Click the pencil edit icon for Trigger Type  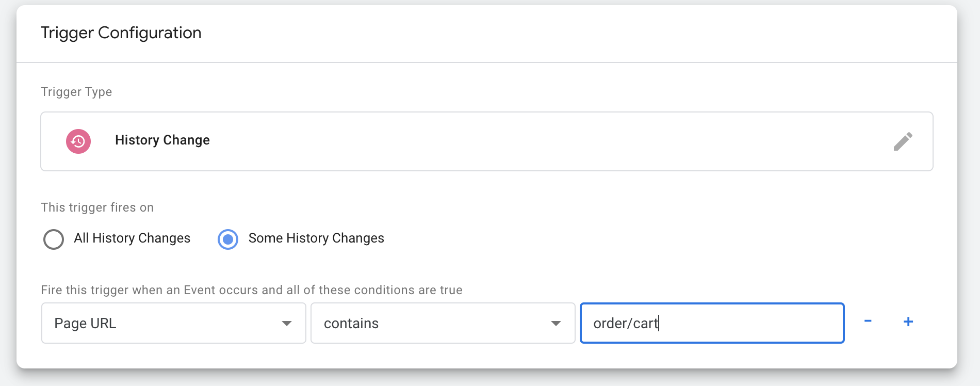pos(903,141)
